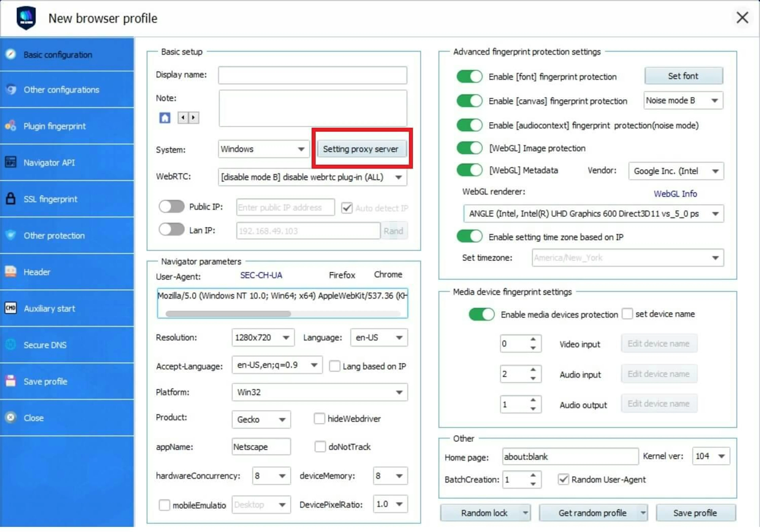Viewport: 760px width, 532px height.
Task: Close the New browser profile window
Action: tap(742, 18)
